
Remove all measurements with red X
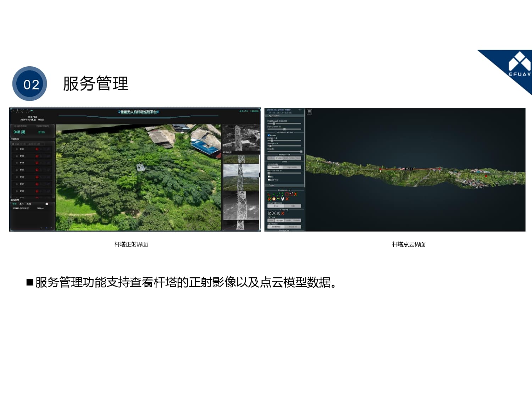(287, 199)
